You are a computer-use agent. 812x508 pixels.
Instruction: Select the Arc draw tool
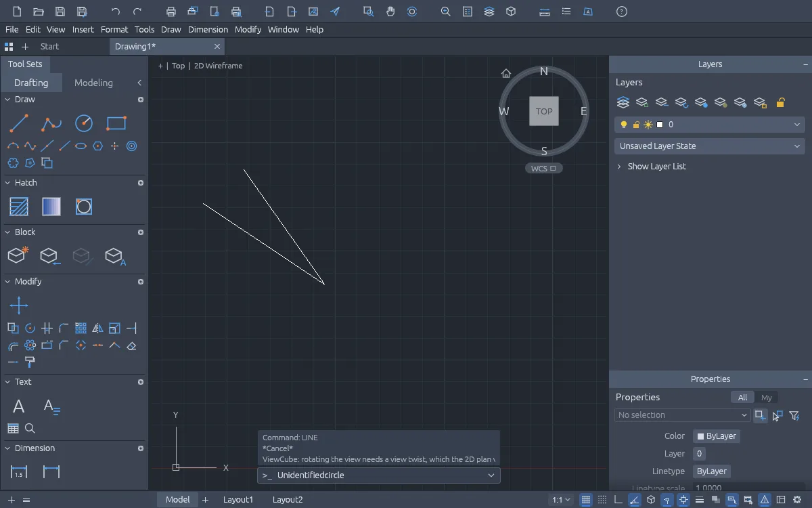(13, 146)
